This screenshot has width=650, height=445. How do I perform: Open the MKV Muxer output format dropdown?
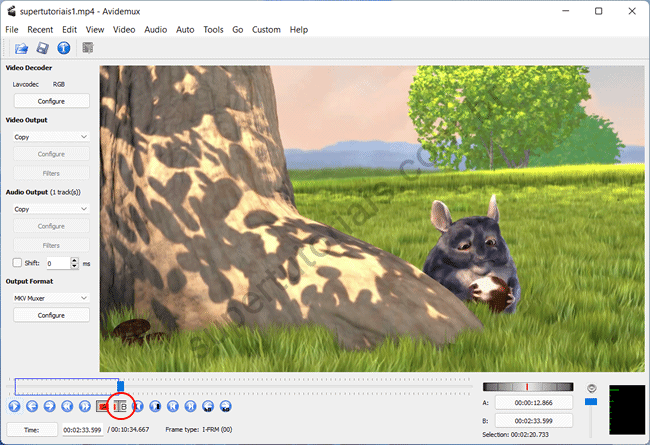pyautogui.click(x=51, y=297)
